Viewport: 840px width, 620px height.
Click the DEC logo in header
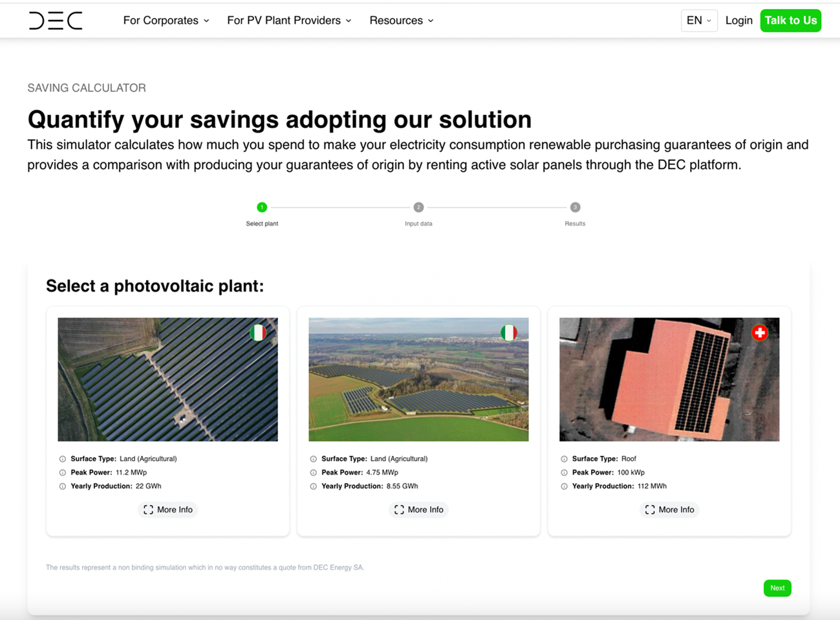click(56, 21)
